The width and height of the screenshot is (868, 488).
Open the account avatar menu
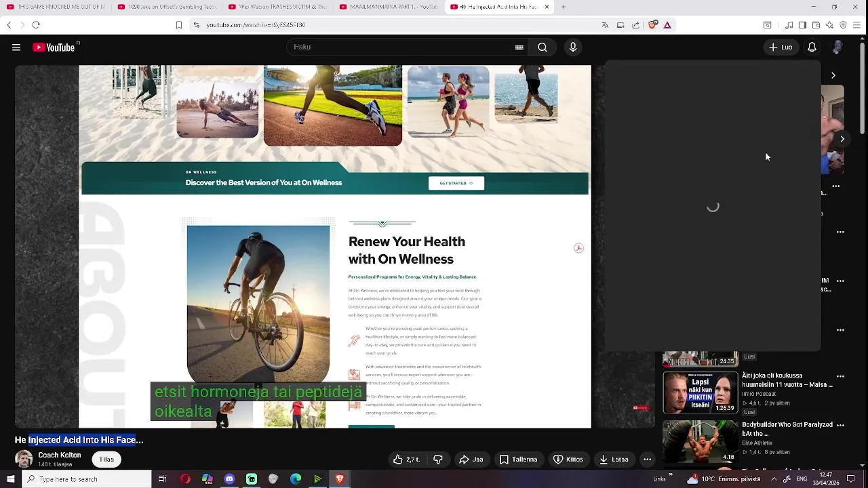(838, 47)
